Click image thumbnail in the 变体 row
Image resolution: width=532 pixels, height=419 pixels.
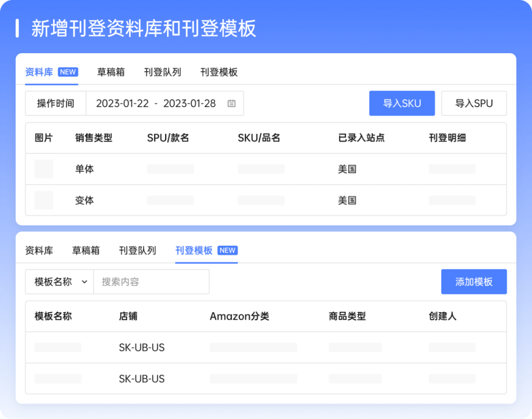44,200
